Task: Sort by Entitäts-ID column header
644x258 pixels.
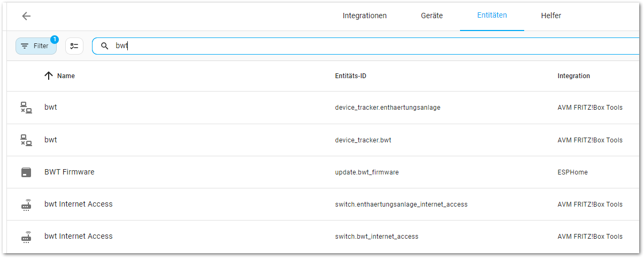Action: [350, 76]
